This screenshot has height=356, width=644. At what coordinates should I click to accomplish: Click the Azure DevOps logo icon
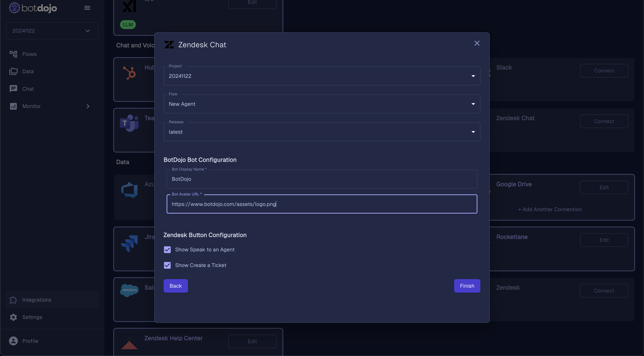pyautogui.click(x=129, y=190)
